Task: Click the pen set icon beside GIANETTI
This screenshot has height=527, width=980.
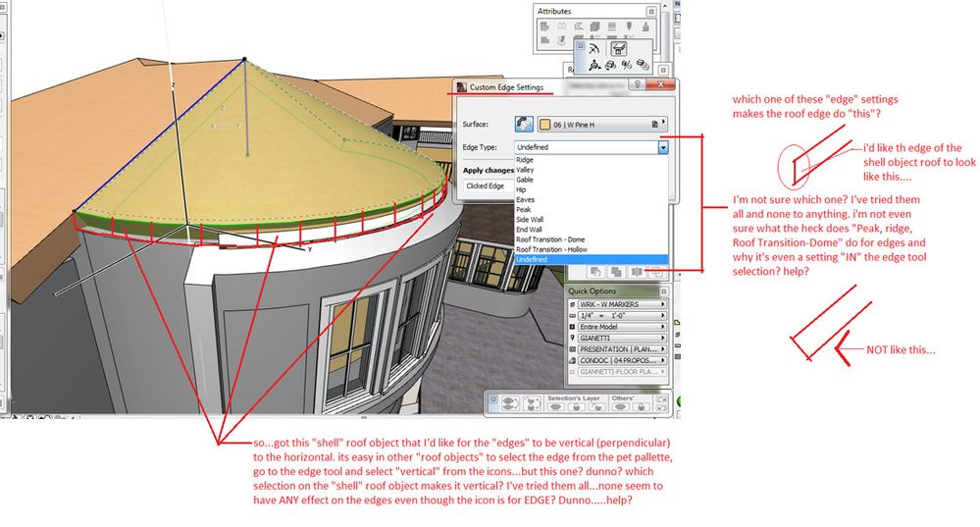Action: (572, 339)
